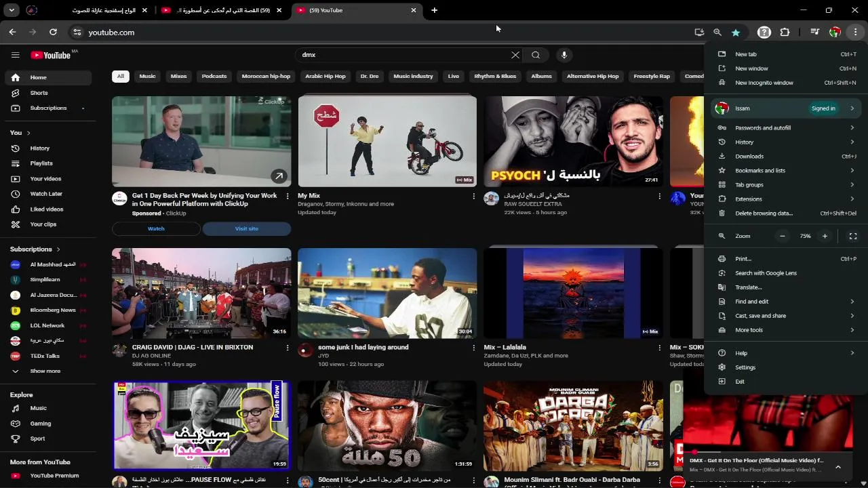Expand Bookmarks and lists submenu

787,171
